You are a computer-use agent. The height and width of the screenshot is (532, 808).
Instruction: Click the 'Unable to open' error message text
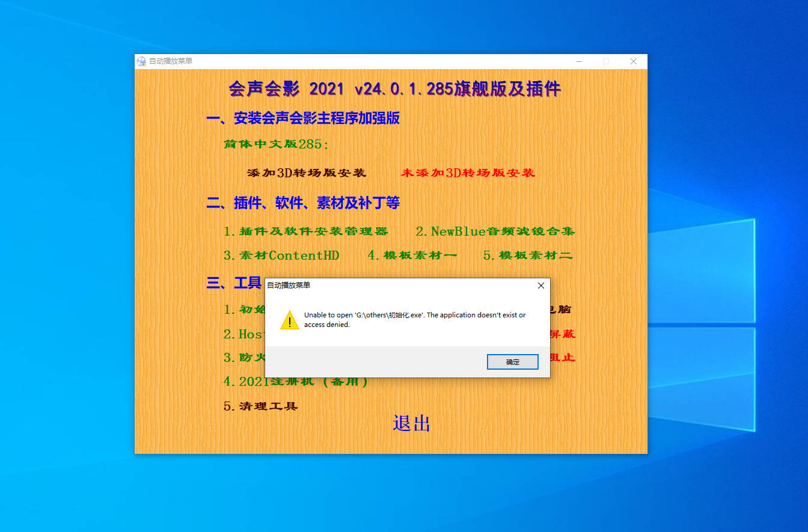pos(415,320)
